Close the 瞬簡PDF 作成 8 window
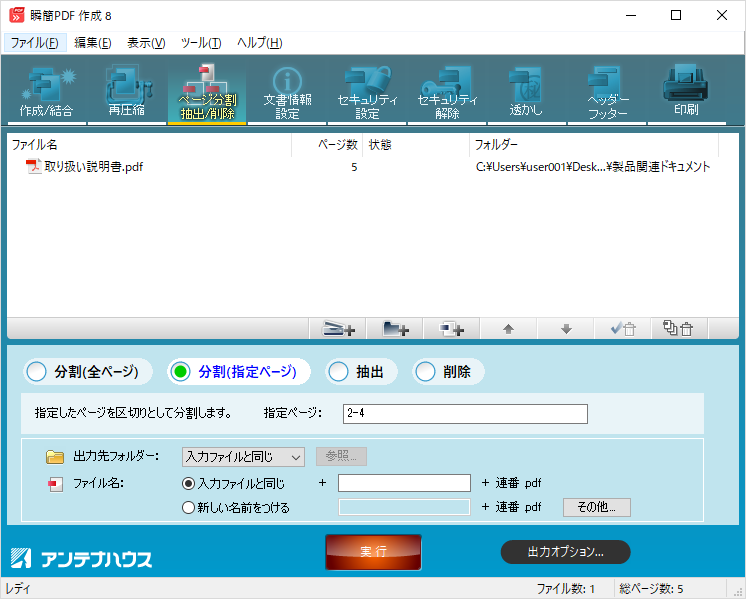Screen dimensions: 746x599 (x=721, y=15)
